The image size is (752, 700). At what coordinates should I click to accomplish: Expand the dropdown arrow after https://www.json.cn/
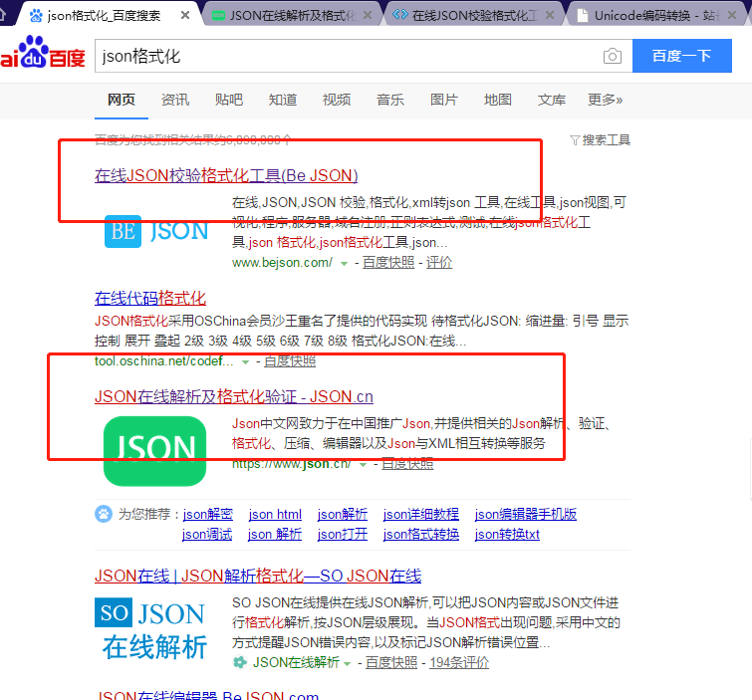pos(363,465)
